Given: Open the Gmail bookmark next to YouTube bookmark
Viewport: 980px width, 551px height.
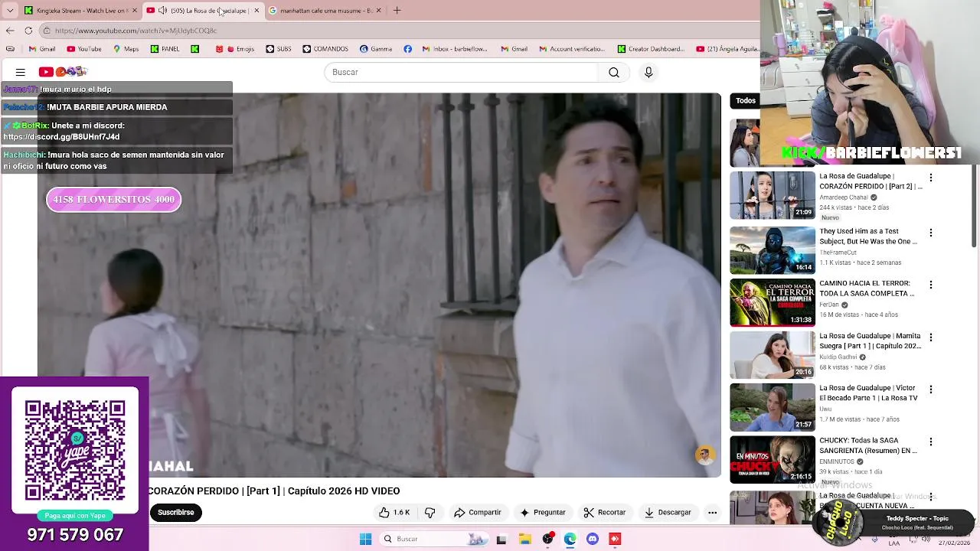Looking at the screenshot, I should pos(42,49).
